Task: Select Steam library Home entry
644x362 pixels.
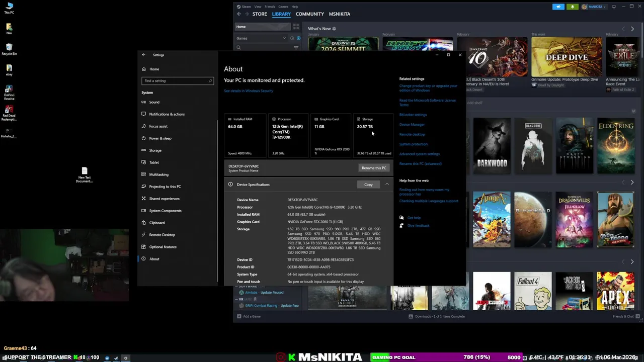Action: click(263, 27)
